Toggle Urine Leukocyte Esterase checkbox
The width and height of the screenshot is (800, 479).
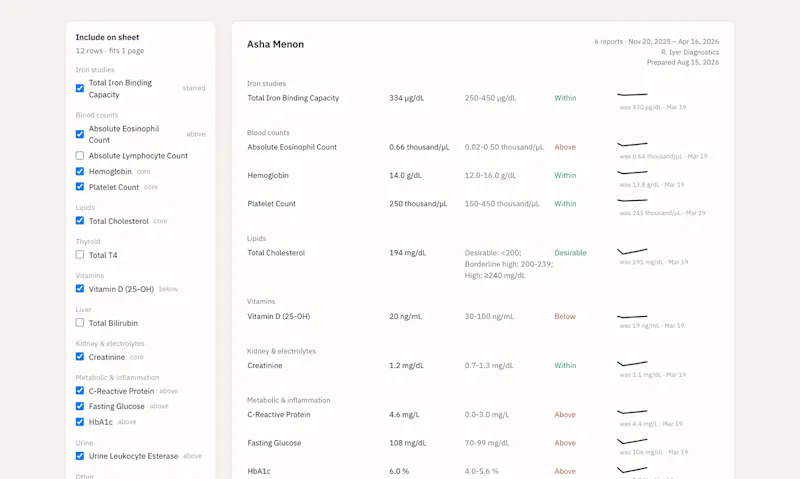click(x=80, y=456)
